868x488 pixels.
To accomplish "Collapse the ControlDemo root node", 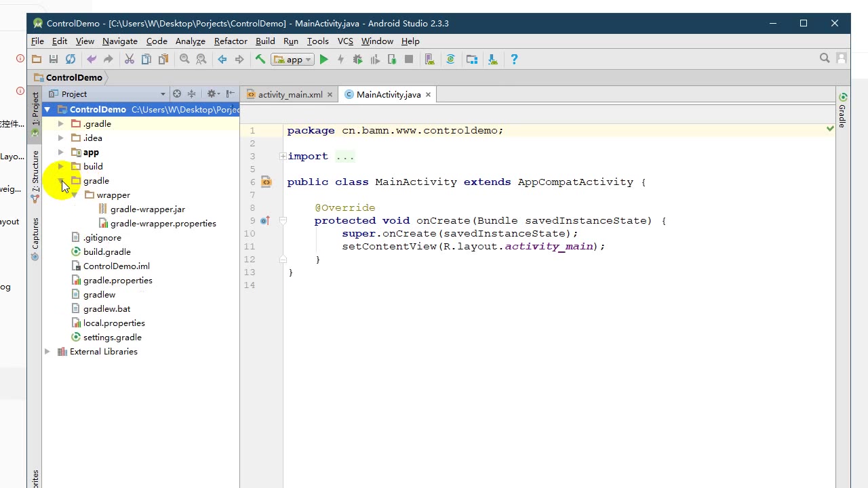I will click(x=47, y=109).
